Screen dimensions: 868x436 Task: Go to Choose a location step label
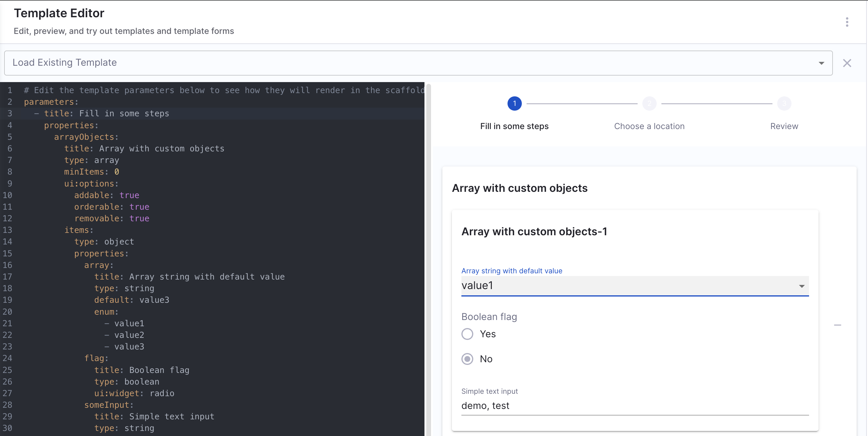[649, 126]
